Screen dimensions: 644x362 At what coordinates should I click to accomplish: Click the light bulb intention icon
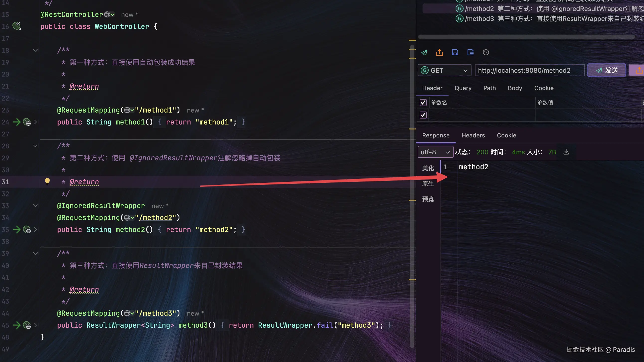pos(47,181)
